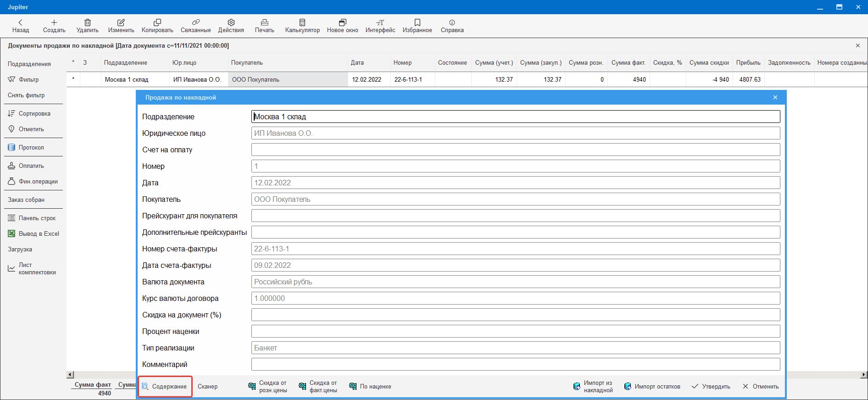Apply Скидка от факт.цены
868x400 pixels.
pos(318,386)
